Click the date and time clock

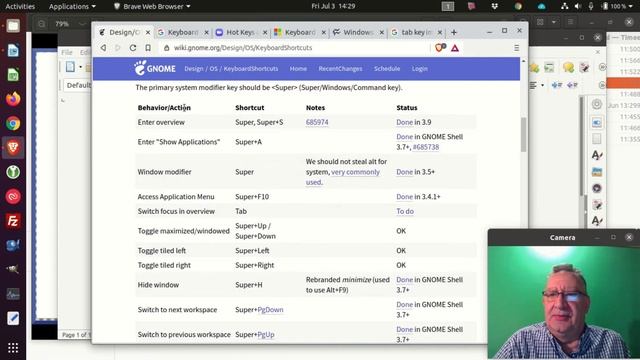click(333, 6)
